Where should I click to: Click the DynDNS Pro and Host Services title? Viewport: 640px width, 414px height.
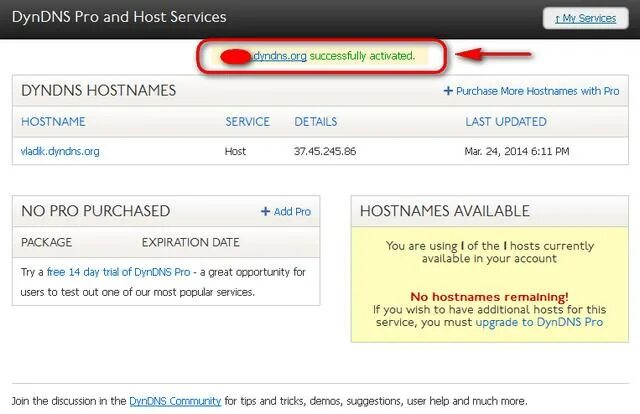[119, 17]
